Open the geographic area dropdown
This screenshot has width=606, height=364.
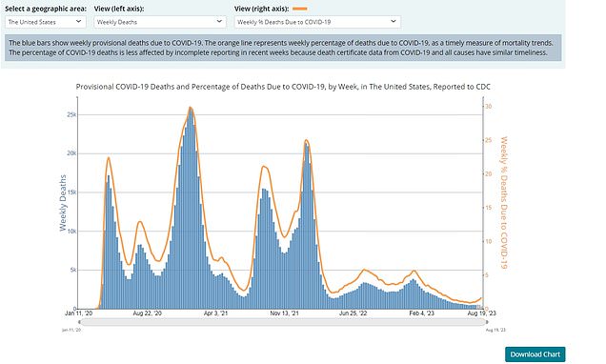point(46,22)
